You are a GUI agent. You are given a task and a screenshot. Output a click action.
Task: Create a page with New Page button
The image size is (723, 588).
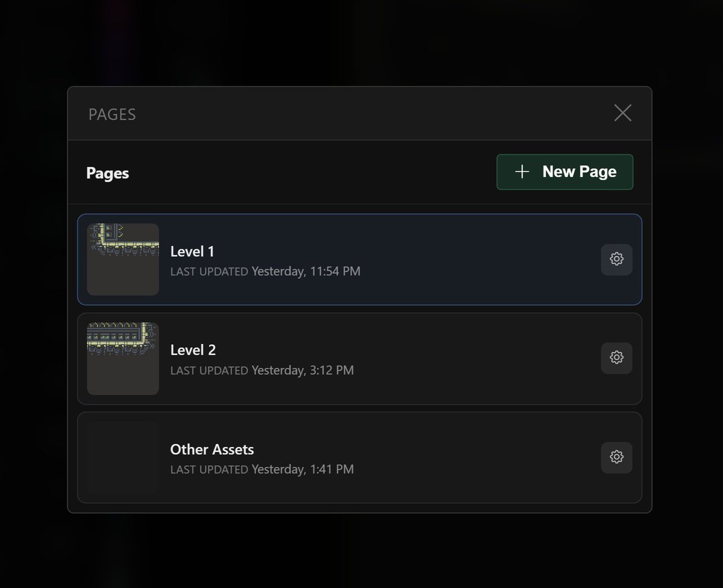coord(565,172)
